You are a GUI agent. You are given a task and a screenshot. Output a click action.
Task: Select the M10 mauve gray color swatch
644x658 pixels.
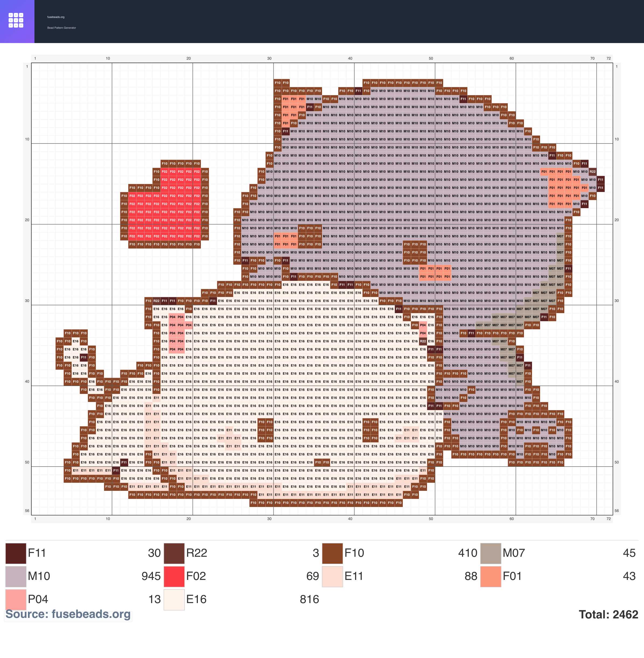(x=16, y=576)
